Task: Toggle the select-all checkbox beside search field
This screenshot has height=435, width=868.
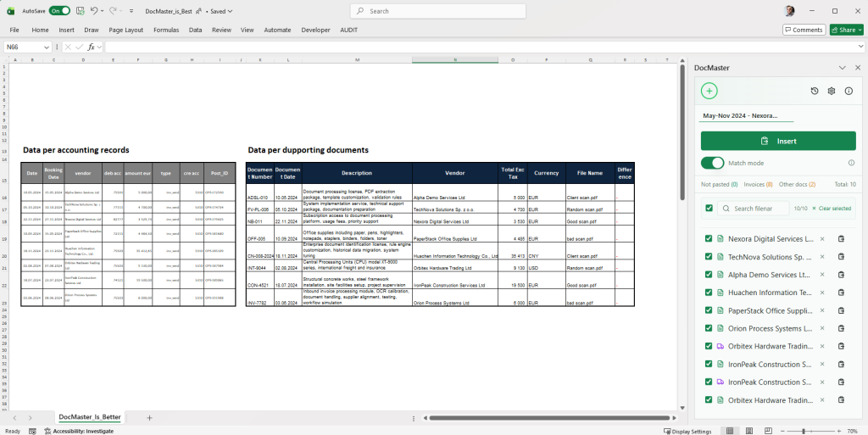Action: coord(709,208)
